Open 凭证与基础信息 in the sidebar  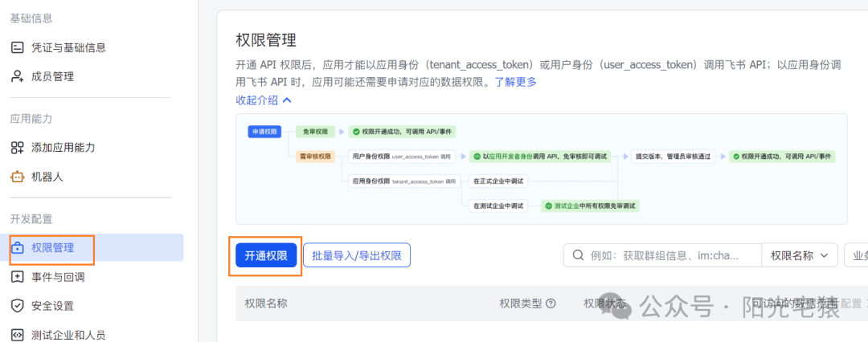(68, 47)
